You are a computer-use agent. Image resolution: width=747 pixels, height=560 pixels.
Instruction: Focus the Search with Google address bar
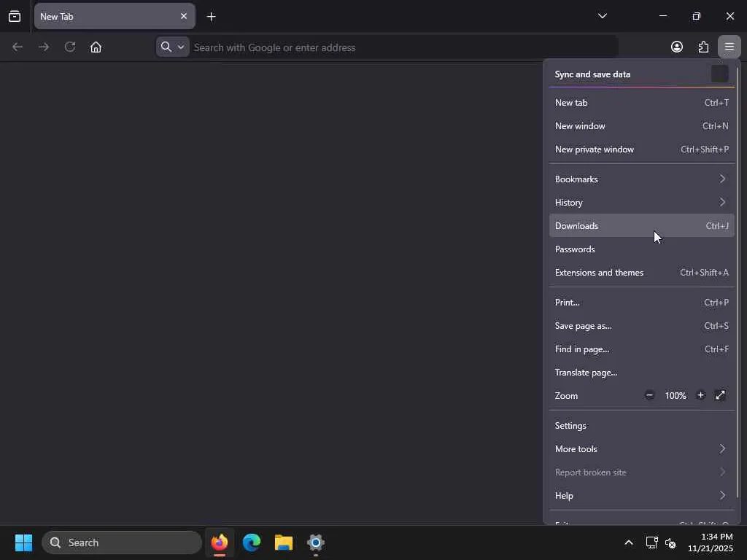tap(403, 47)
